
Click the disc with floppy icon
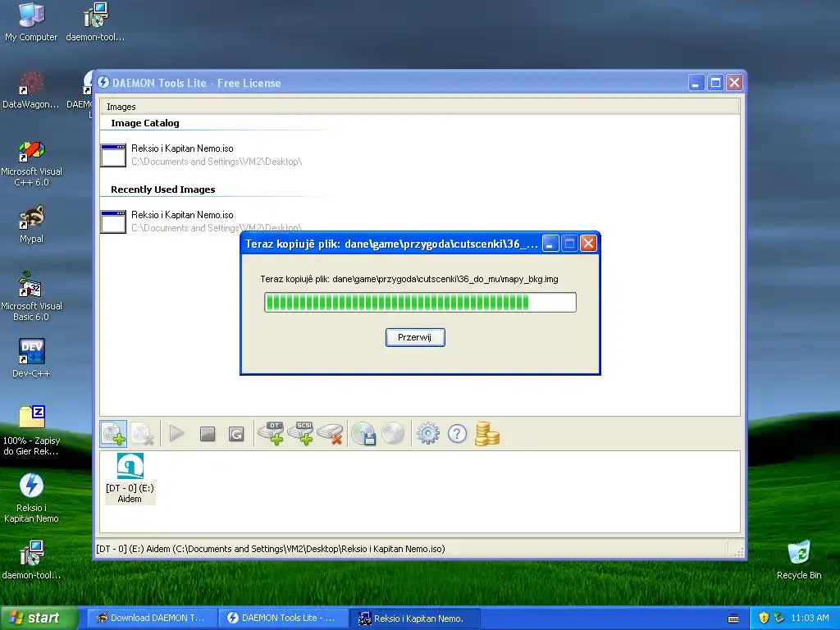tap(363, 434)
